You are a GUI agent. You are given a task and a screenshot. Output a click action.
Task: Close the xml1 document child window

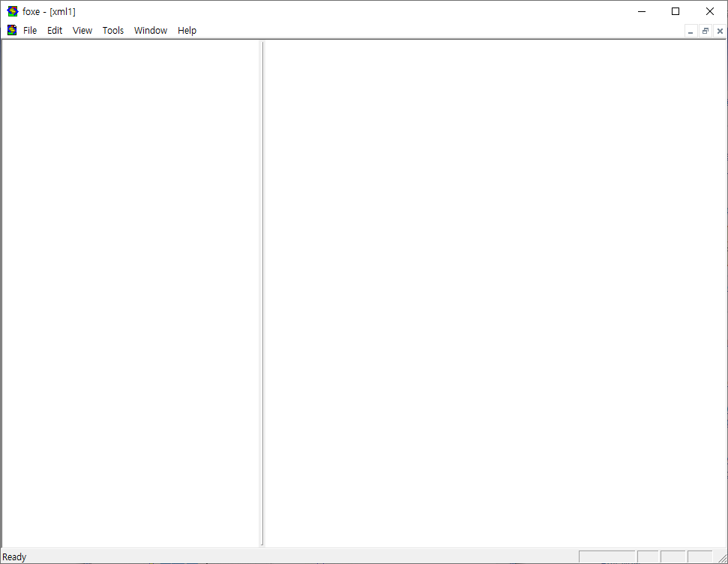(720, 31)
